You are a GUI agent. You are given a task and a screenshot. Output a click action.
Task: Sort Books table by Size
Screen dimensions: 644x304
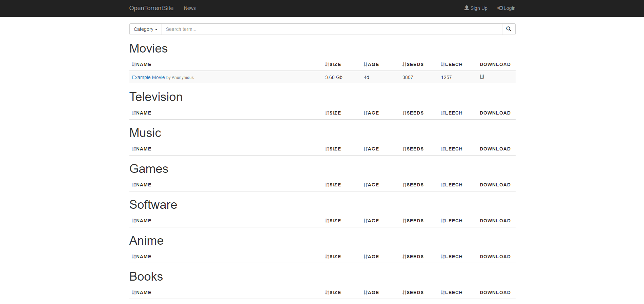pyautogui.click(x=333, y=292)
